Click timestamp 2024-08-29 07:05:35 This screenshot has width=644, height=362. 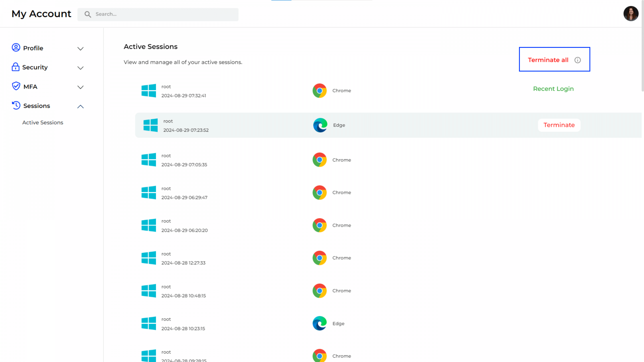coord(184,165)
